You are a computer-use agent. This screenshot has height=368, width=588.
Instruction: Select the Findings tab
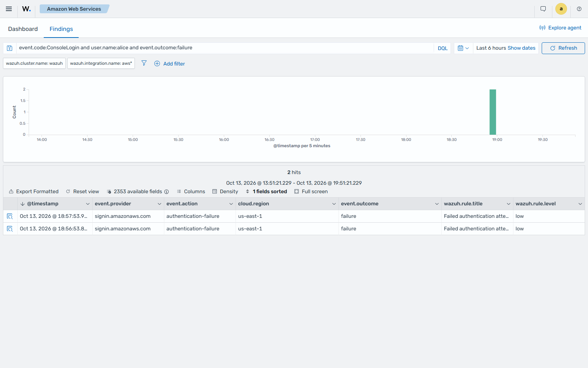(x=61, y=29)
